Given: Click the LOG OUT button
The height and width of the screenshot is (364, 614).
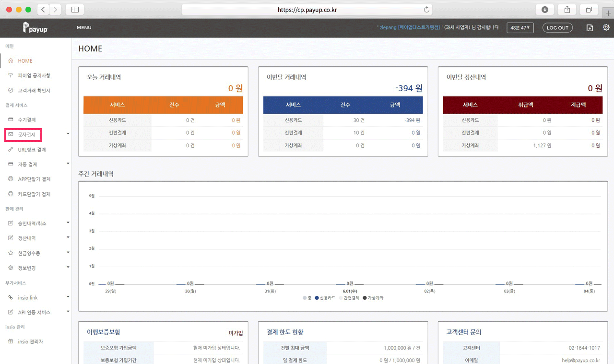Looking at the screenshot, I should 558,28.
